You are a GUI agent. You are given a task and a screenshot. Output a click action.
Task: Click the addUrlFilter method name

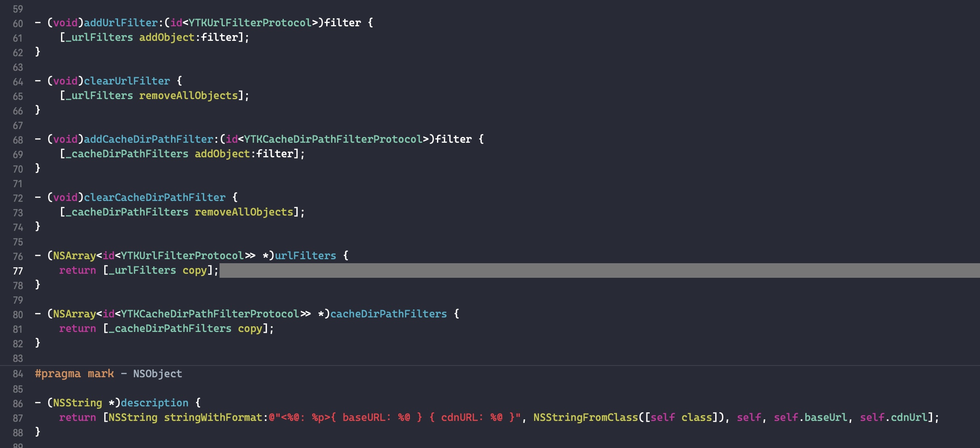[120, 23]
